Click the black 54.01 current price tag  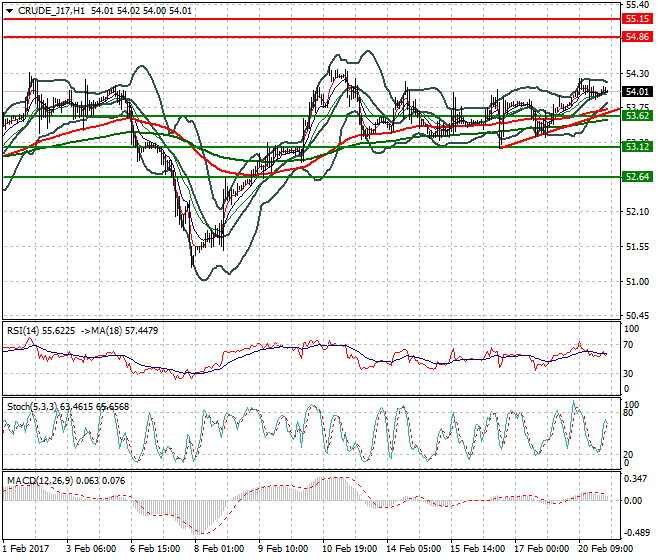tap(638, 91)
